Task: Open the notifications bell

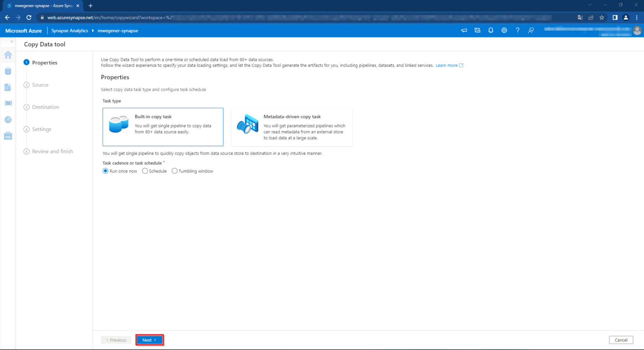Action: point(491,30)
